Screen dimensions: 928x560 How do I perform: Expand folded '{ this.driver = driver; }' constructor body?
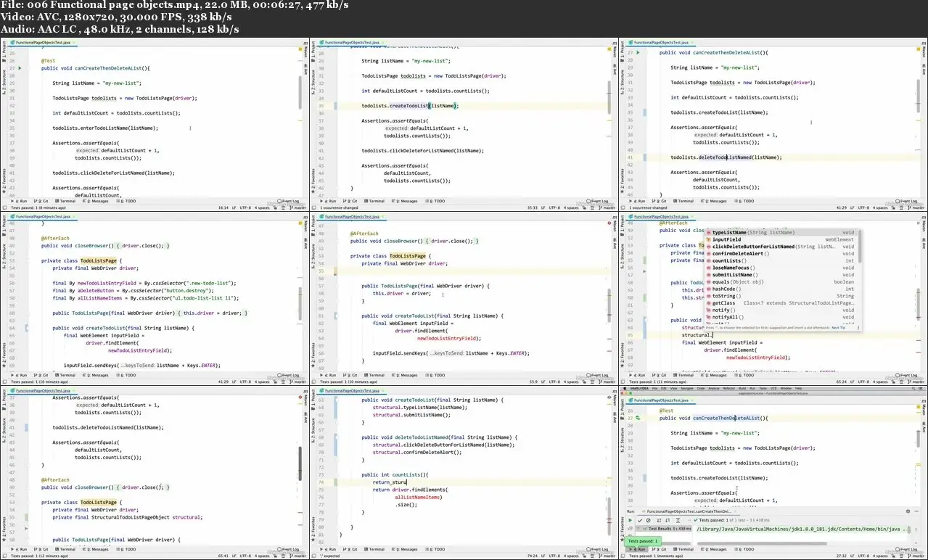211,313
